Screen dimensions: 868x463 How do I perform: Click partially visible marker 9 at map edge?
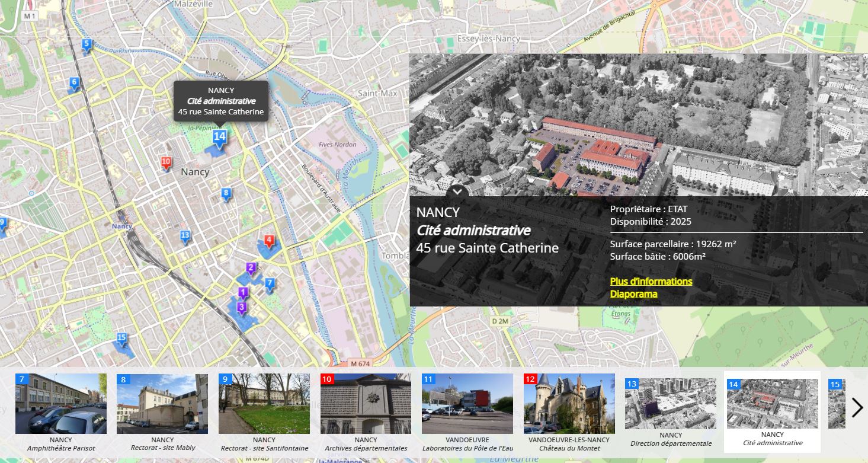point(2,224)
